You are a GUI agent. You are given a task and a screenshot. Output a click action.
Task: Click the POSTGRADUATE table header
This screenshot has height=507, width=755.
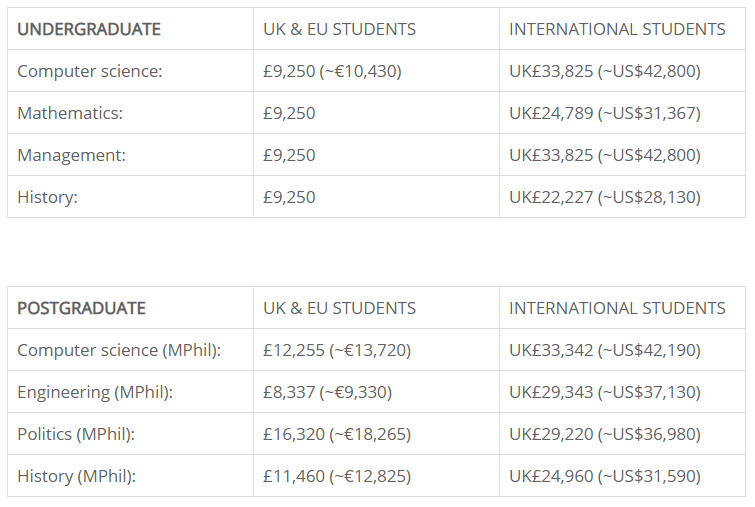click(x=82, y=308)
